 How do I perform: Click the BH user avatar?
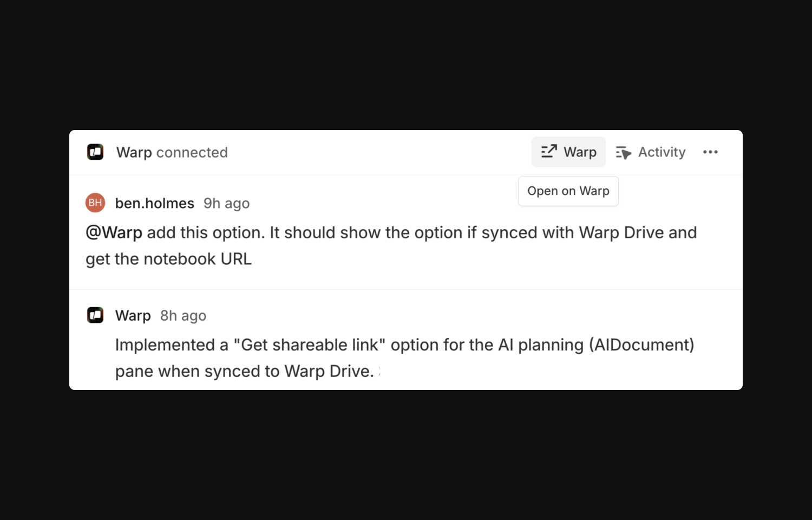95,203
